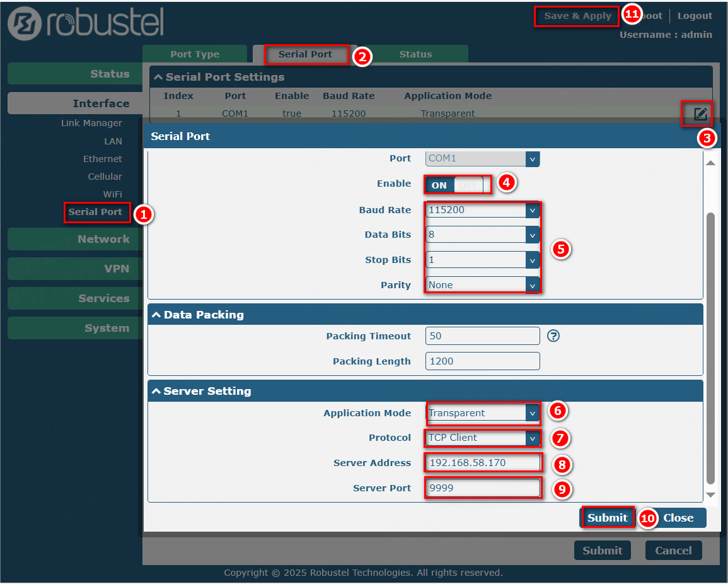728x584 pixels.
Task: Open the Application Mode dropdown
Action: pyautogui.click(x=483, y=413)
